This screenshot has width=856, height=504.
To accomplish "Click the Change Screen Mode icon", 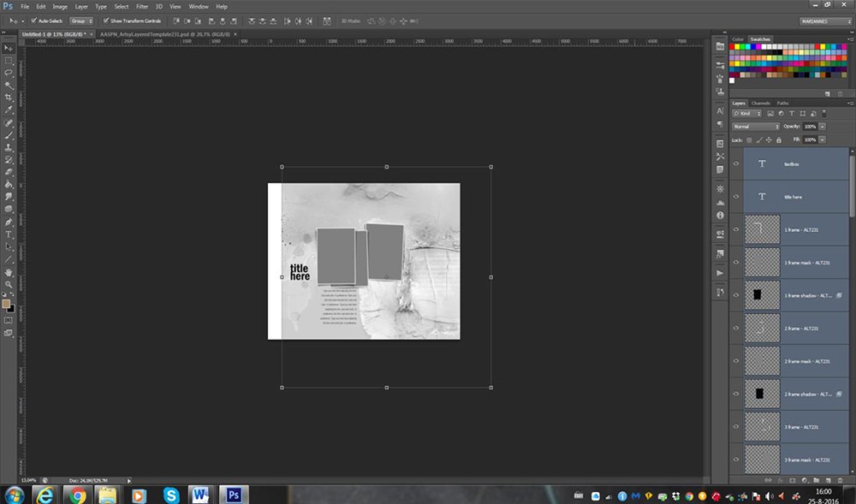I will 9,333.
